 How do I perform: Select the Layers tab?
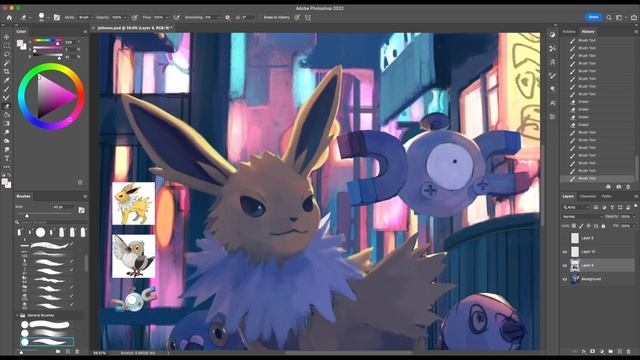click(x=568, y=196)
